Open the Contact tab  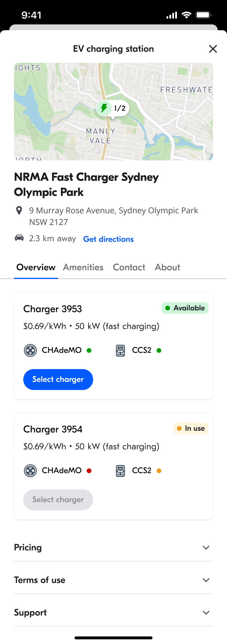129,267
